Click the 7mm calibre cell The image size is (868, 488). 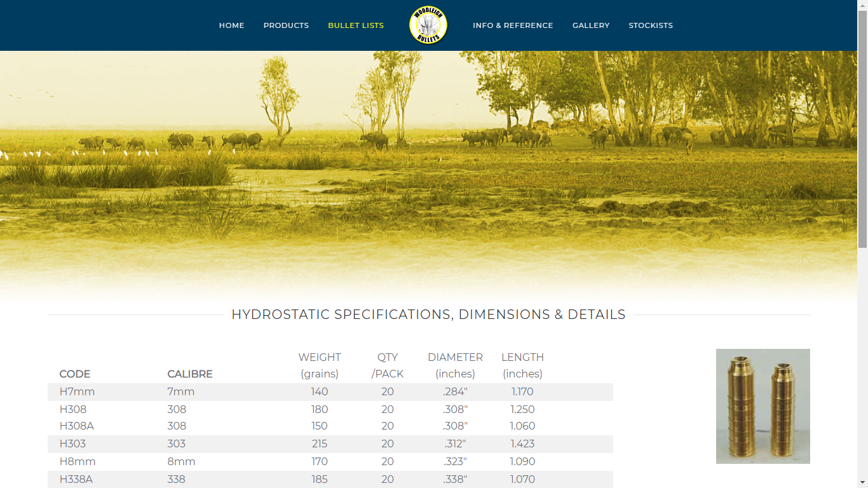(x=181, y=392)
